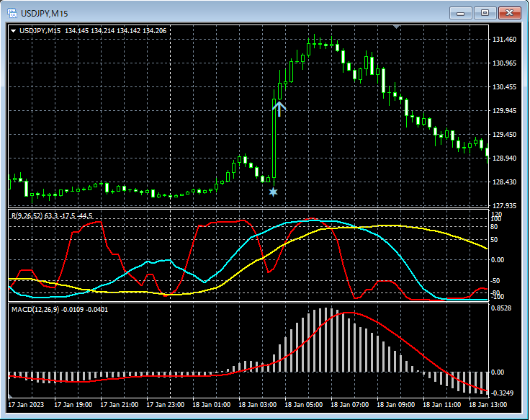Close the USDJPY,M15 chart window
This screenshot has width=530, height=420.
pyautogui.click(x=510, y=13)
